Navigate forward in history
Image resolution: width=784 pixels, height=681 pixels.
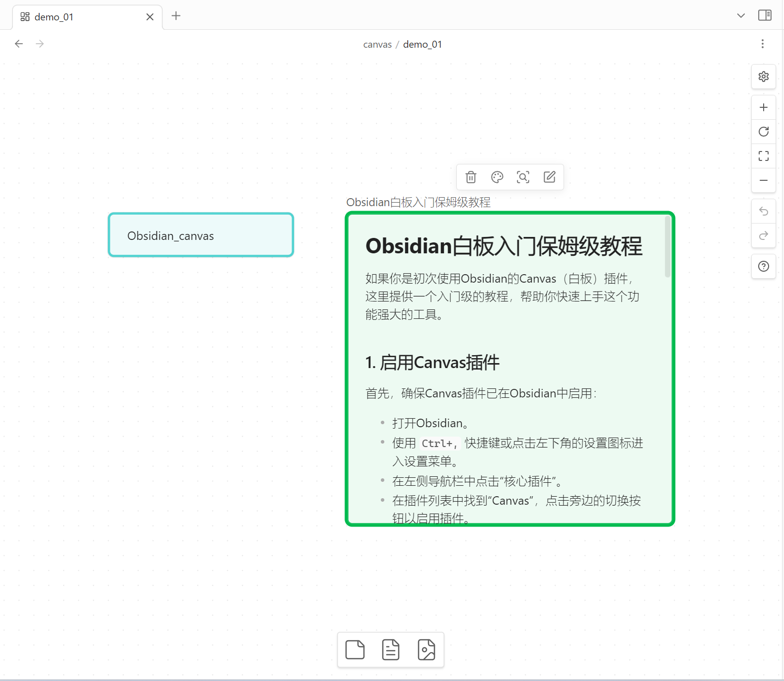coord(40,44)
